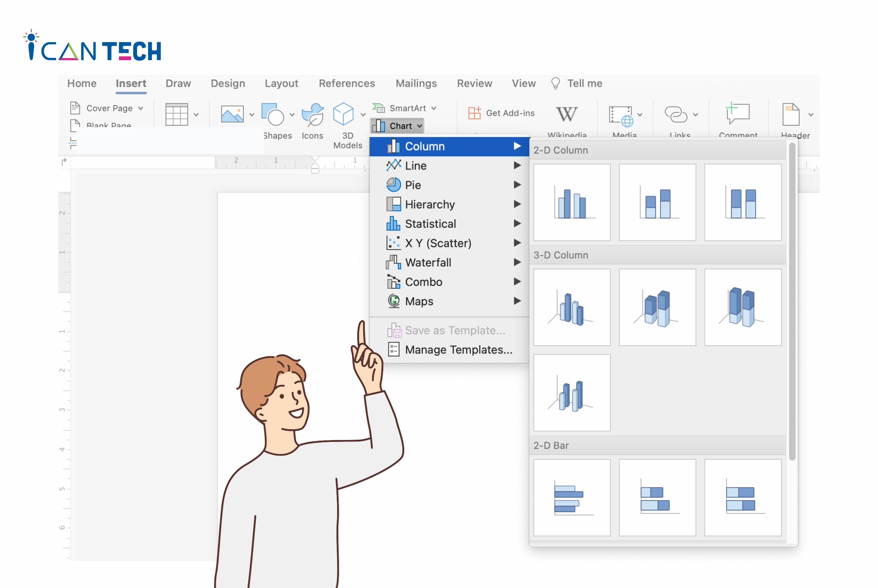
Task: Choose the 100% Stacked Column 2-D thumbnail
Action: point(743,202)
